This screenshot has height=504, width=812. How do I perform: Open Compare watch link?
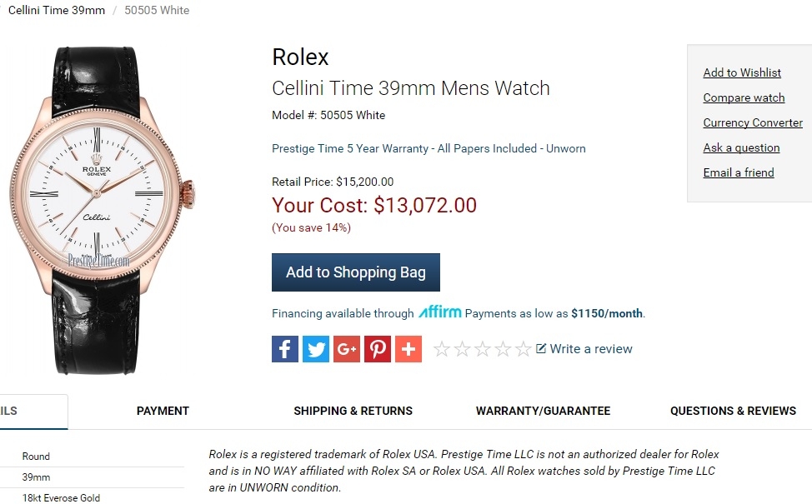(x=744, y=97)
